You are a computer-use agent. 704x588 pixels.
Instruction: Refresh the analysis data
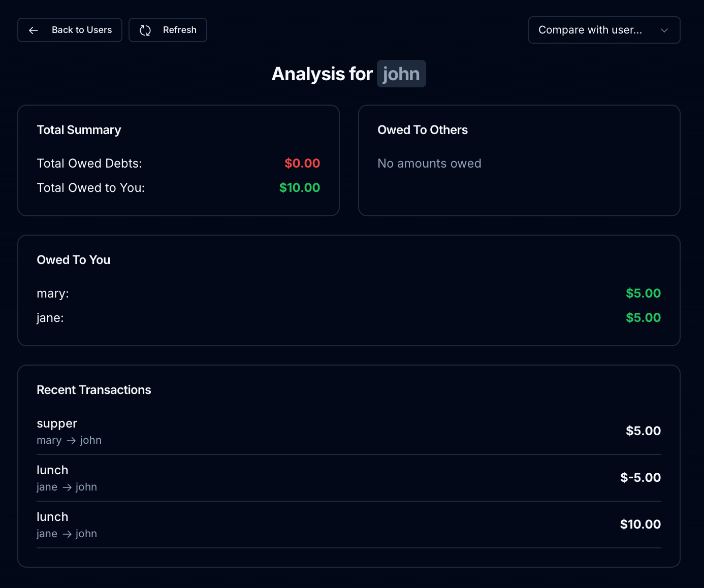pos(168,30)
